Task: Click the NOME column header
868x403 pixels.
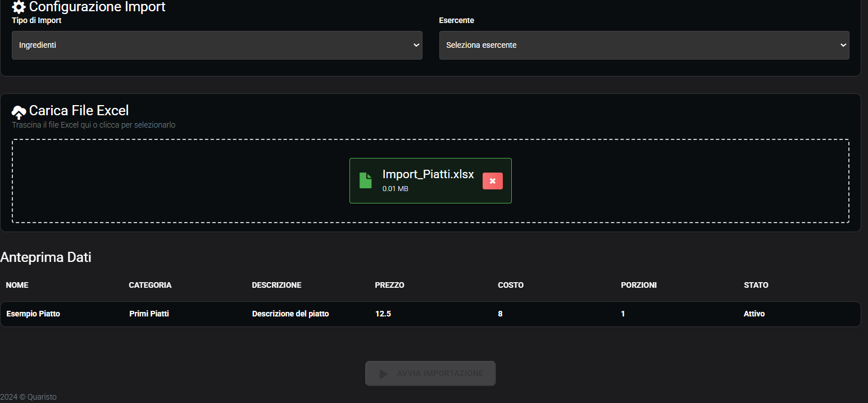Action: click(17, 285)
